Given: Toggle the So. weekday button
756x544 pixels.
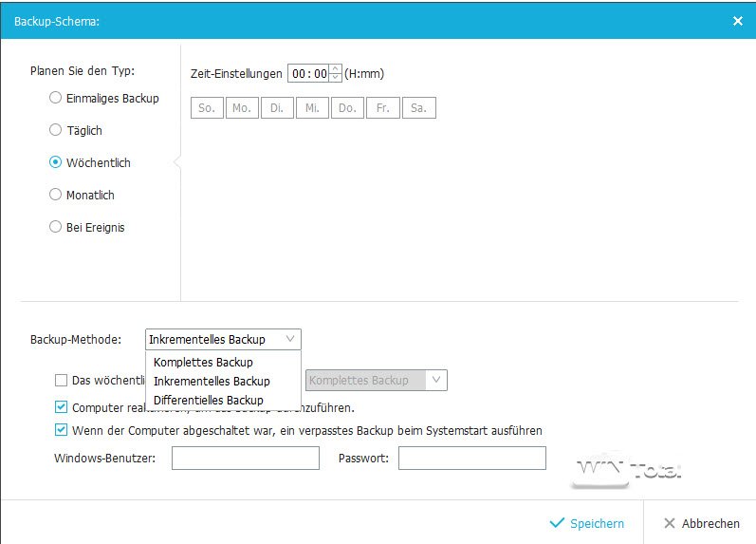Looking at the screenshot, I should (x=206, y=108).
